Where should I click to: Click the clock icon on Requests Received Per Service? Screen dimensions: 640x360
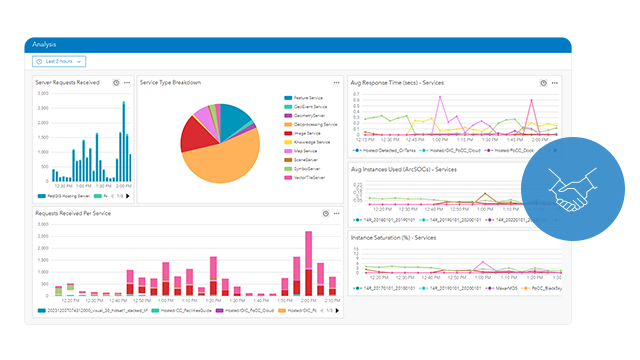tap(325, 213)
